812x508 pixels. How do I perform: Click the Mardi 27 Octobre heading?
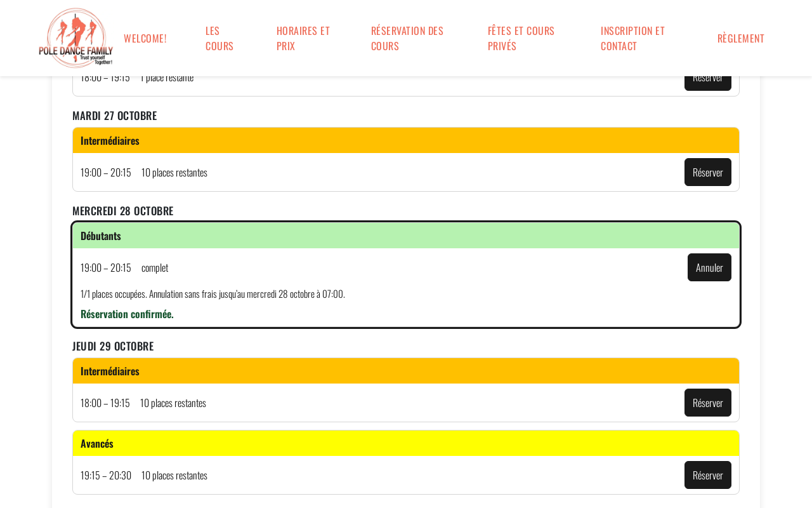(114, 116)
